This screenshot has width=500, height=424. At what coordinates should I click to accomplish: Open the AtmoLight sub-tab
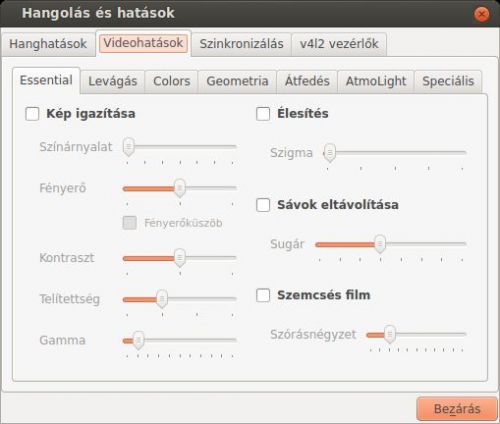coord(376,81)
